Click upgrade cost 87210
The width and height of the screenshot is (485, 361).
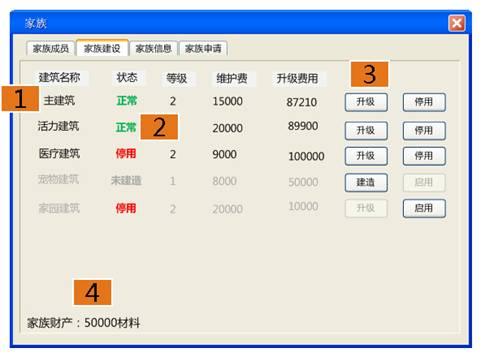[302, 102]
